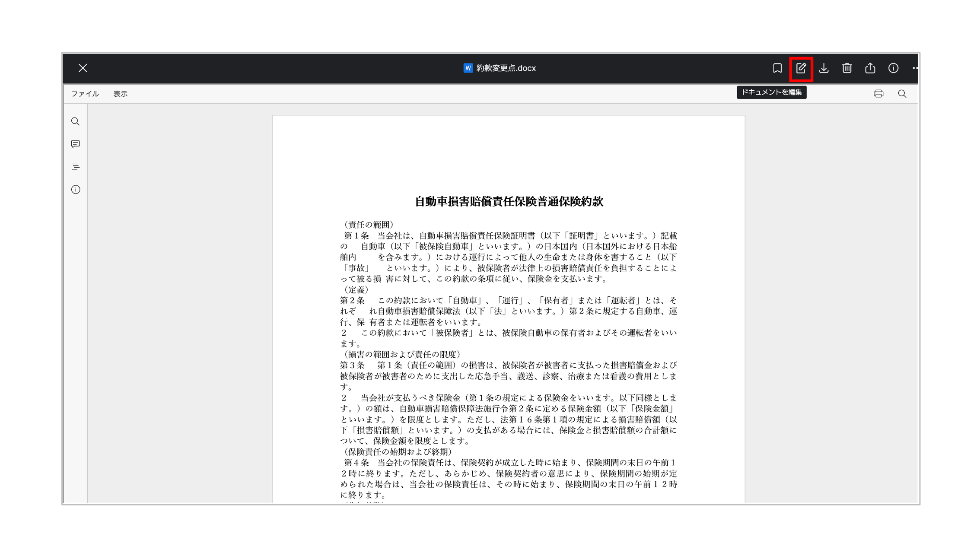Viewport: 980px width, 556px height.
Task: Click the magnifier icon on toolbar right
Action: coord(902,94)
